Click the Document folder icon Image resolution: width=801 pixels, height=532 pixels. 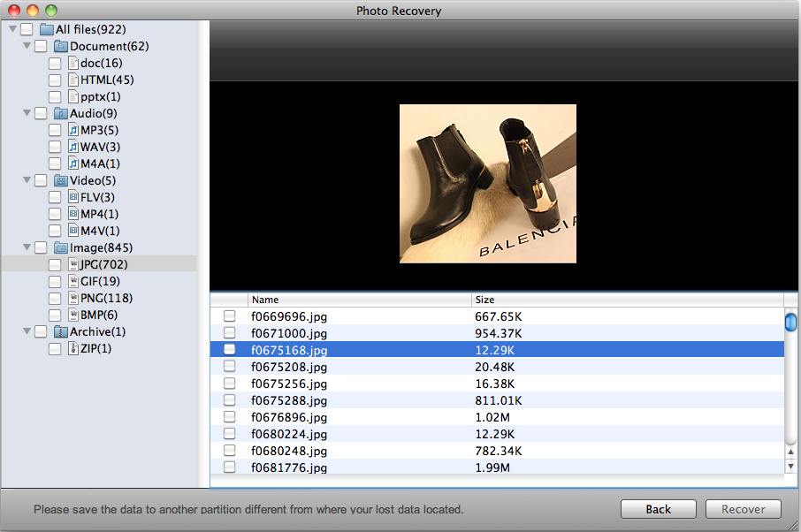coord(61,47)
